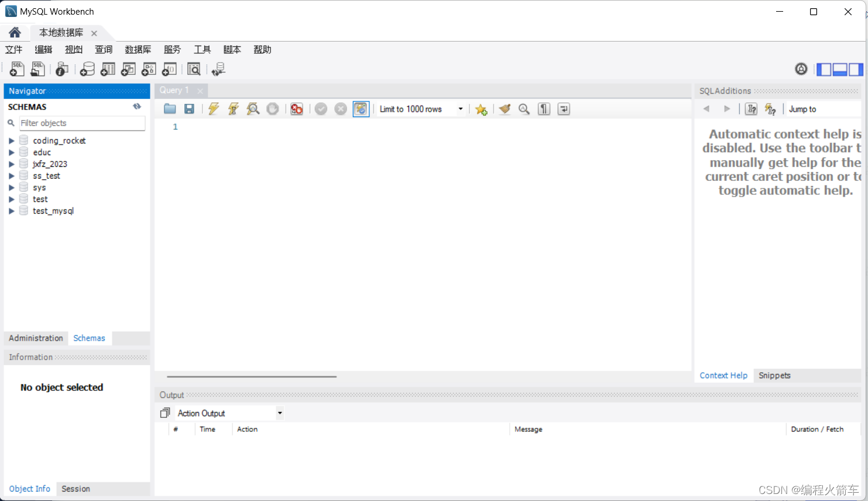
Task: Reconnect to DBMS toolbar icon
Action: coord(218,69)
